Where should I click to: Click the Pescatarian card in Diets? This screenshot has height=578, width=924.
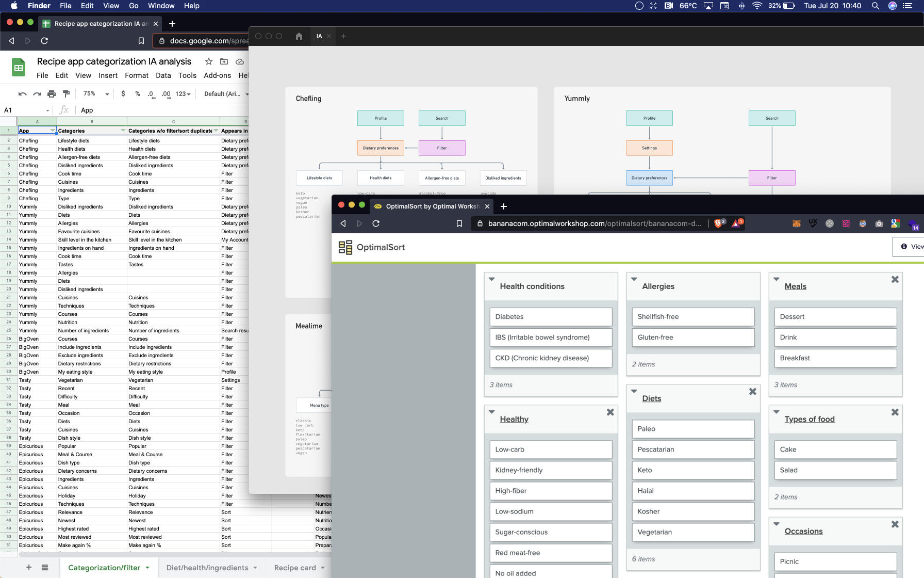coord(693,449)
